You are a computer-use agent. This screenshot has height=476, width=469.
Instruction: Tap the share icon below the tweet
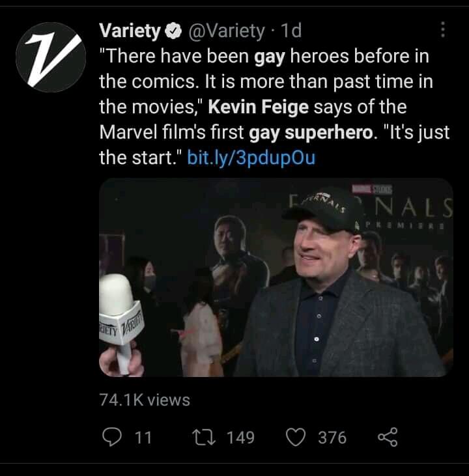[x=387, y=437]
